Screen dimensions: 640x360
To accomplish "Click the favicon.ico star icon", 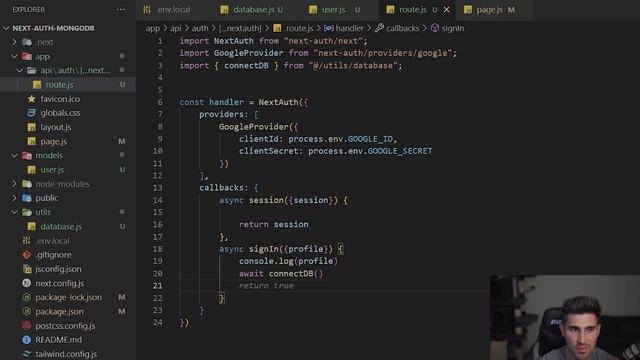I will point(31,99).
